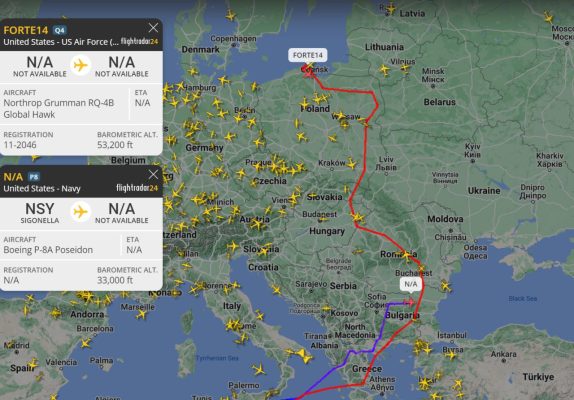Click the flightradar24 logo in Navy panel

(137, 188)
